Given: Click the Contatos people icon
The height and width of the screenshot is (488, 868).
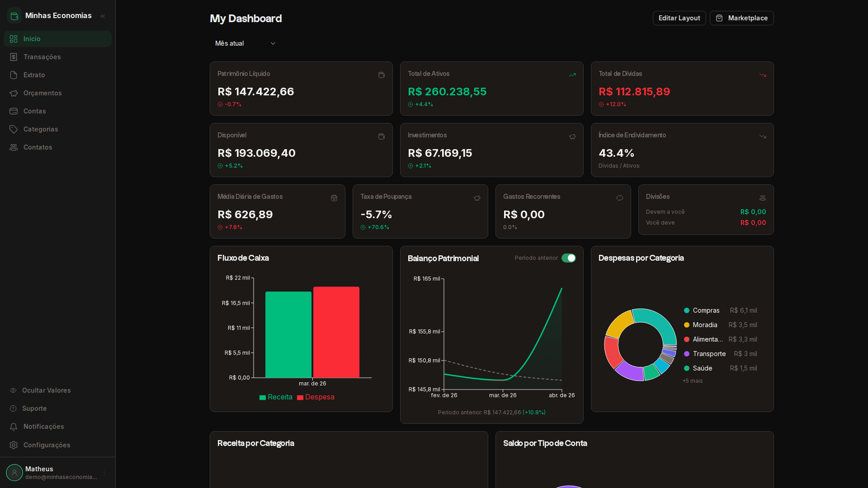Looking at the screenshot, I should 14,147.
